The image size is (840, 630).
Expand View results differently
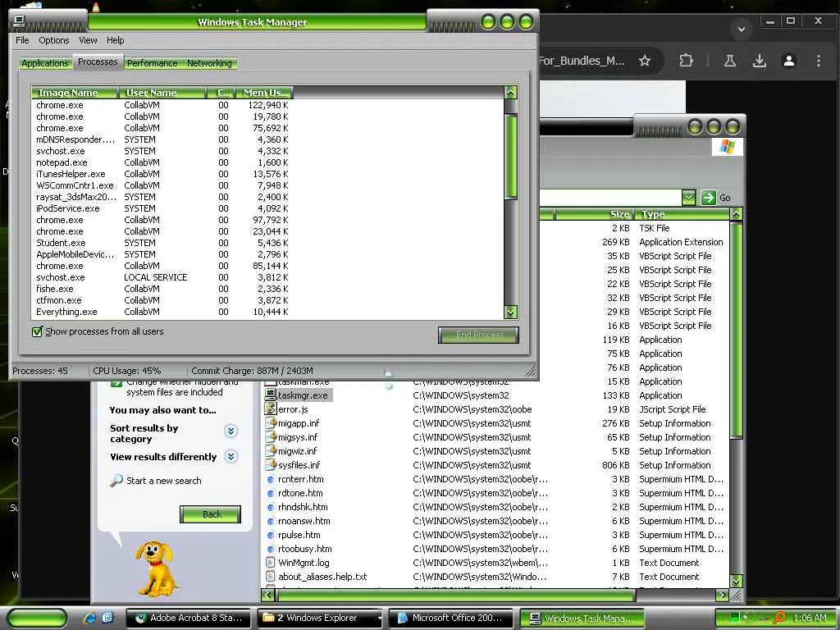point(231,456)
